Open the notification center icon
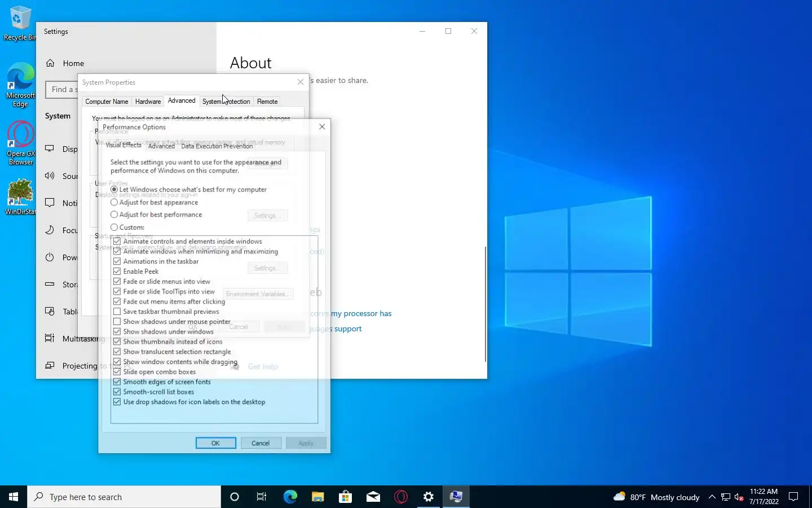The image size is (812, 508). click(x=793, y=497)
